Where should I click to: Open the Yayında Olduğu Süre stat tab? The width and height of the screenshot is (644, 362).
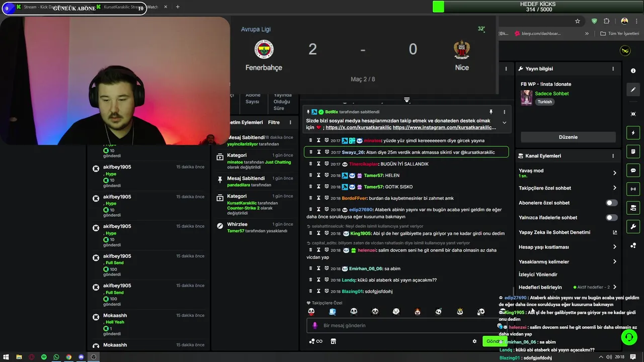[x=282, y=102]
